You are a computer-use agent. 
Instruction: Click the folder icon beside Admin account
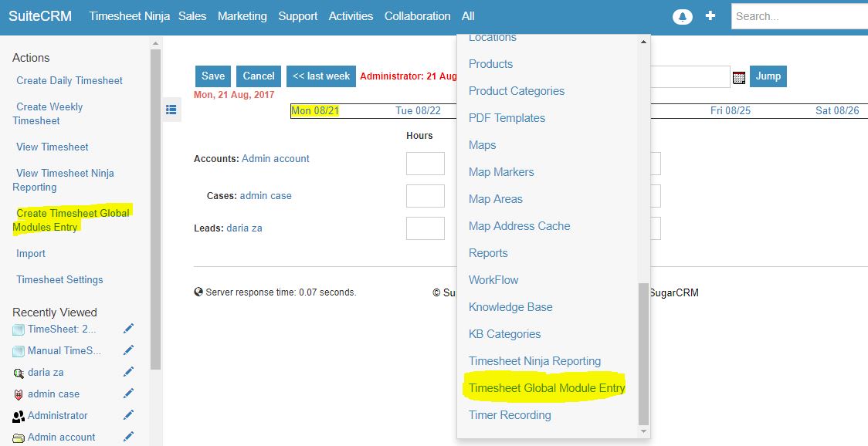(x=19, y=438)
